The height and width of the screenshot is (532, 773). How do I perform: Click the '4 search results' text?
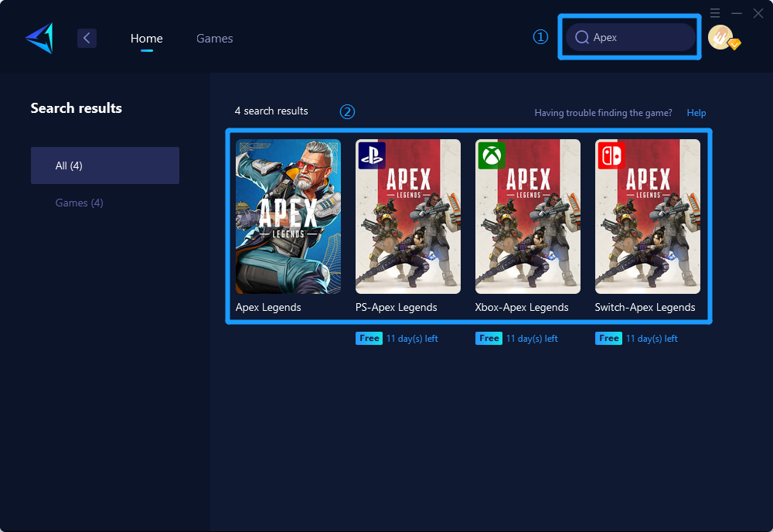271,111
